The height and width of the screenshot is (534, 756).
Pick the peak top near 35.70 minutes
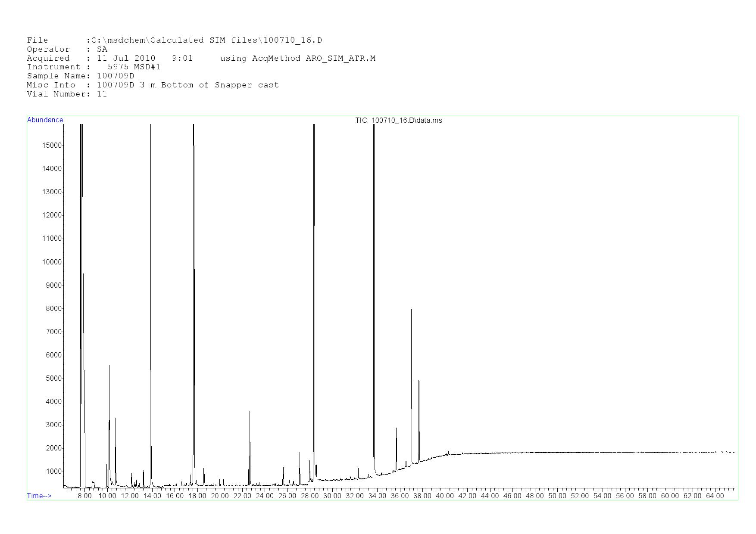[396, 428]
